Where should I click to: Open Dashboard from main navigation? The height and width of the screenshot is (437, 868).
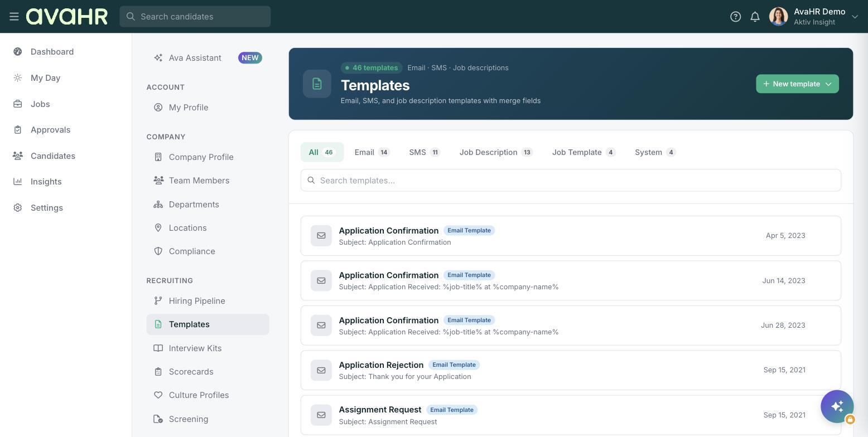pyautogui.click(x=52, y=52)
